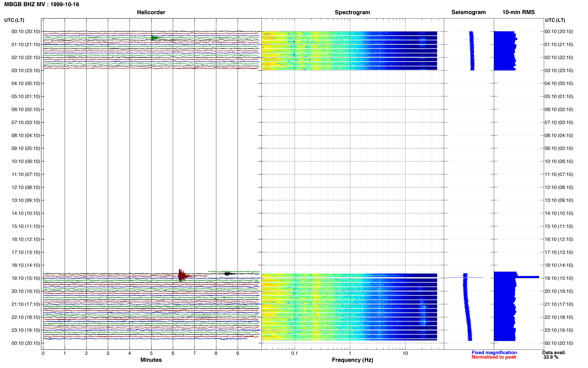Click the green seismic event near minute 5
The image size is (588, 368).
(x=155, y=38)
